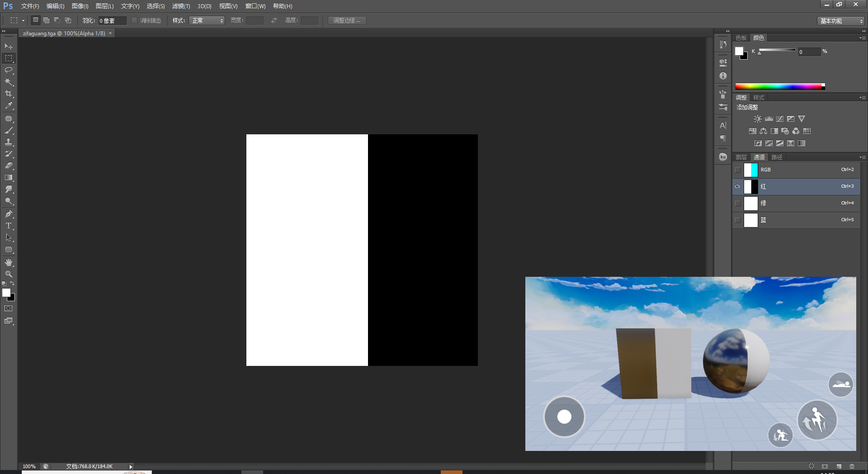868x474 pixels.
Task: Open the Filter menu
Action: [x=181, y=6]
